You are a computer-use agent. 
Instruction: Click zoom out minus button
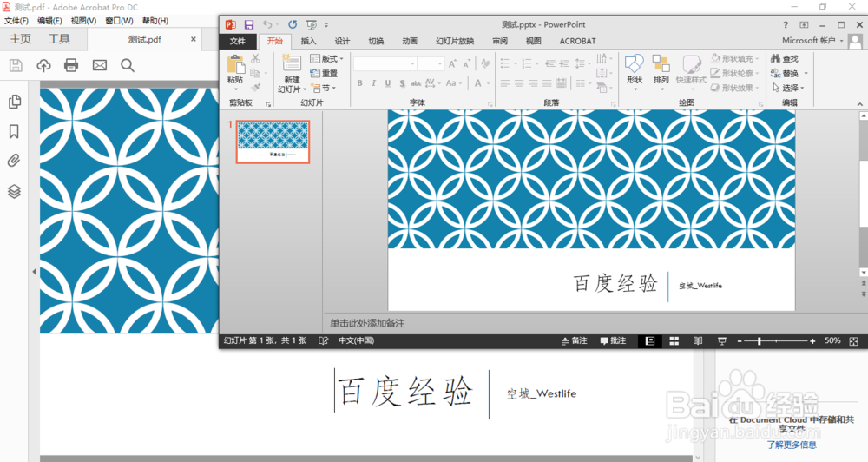point(740,341)
